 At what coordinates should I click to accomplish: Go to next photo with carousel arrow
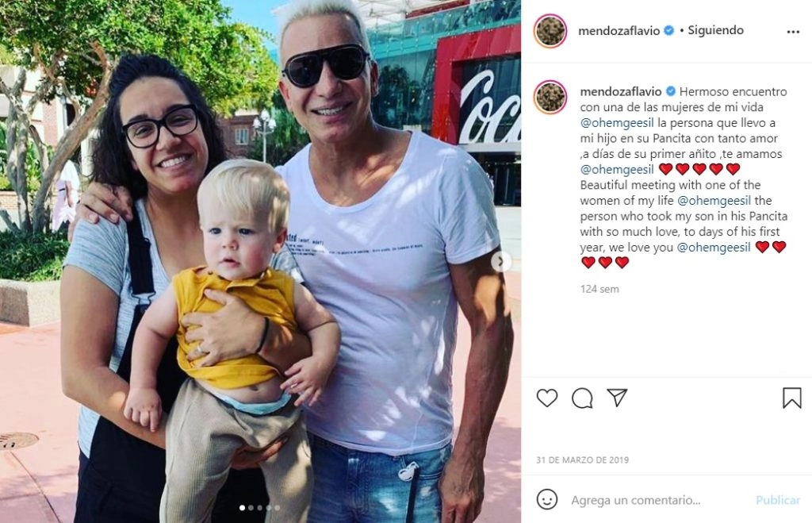(501, 262)
